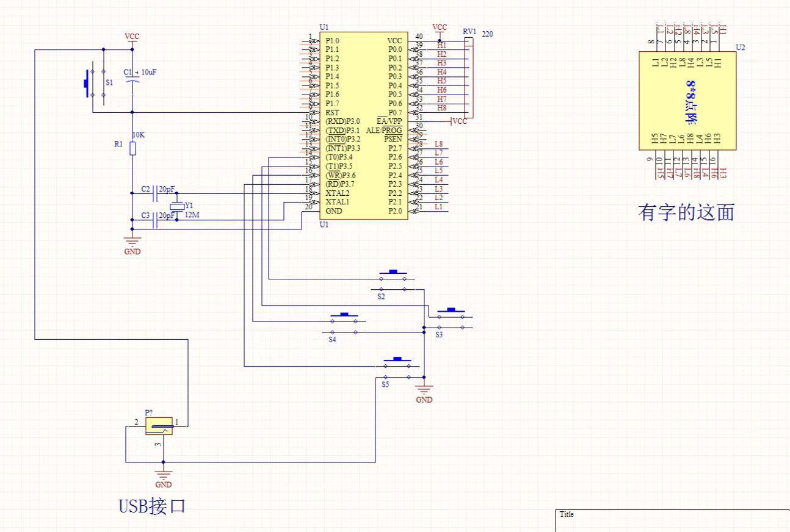This screenshot has height=532, width=790.
Task: Click the "10uF" capacitor value label
Action: (x=150, y=71)
